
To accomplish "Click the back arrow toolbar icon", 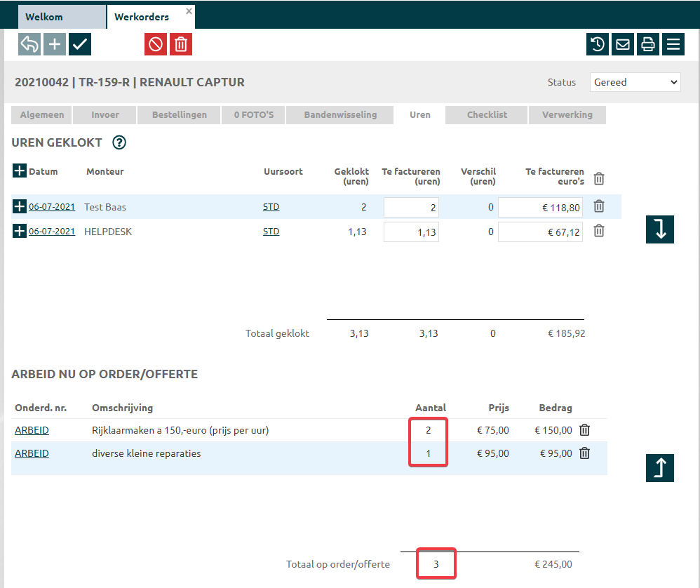I will (x=29, y=44).
